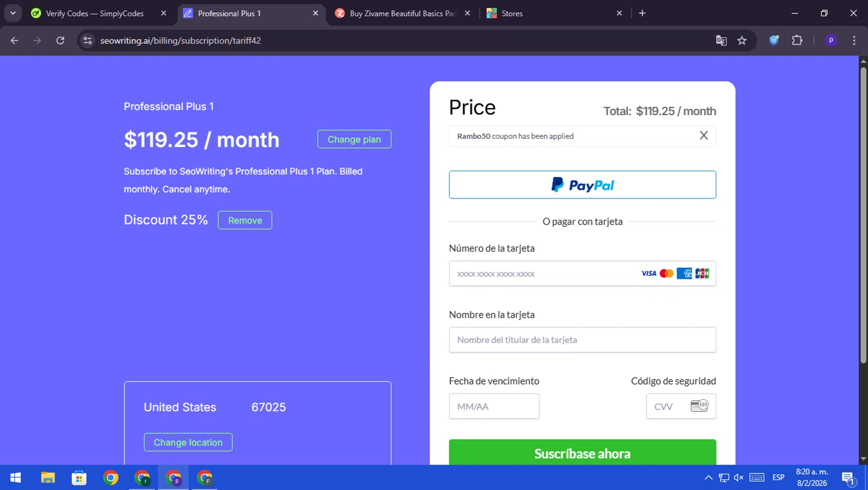The image size is (868, 490).
Task: Open first Google Chrome taskbar icon
Action: coord(111,478)
